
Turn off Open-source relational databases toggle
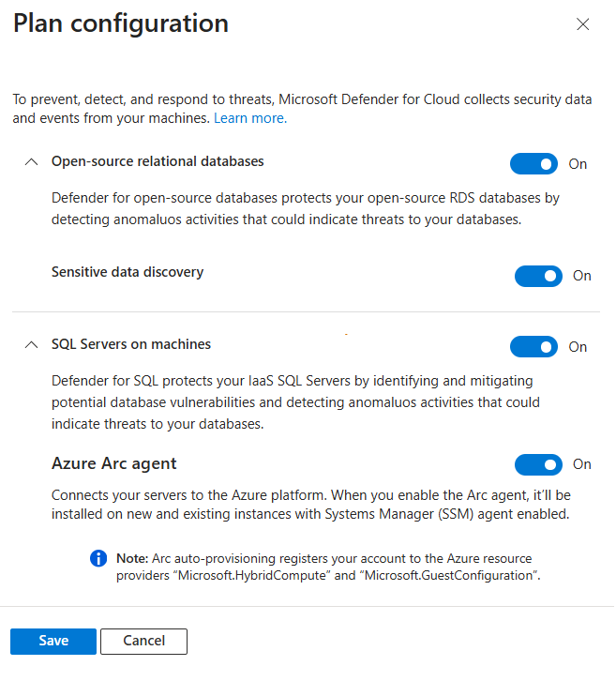point(535,164)
